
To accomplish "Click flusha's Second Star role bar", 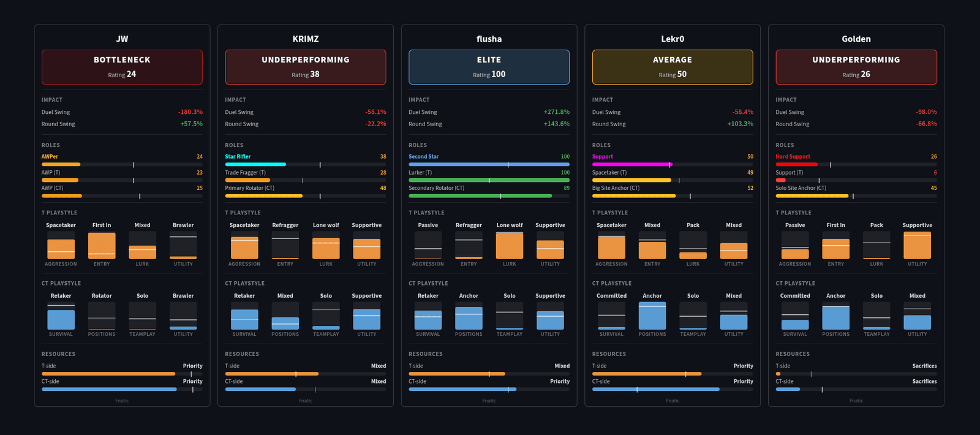I will pyautogui.click(x=489, y=164).
